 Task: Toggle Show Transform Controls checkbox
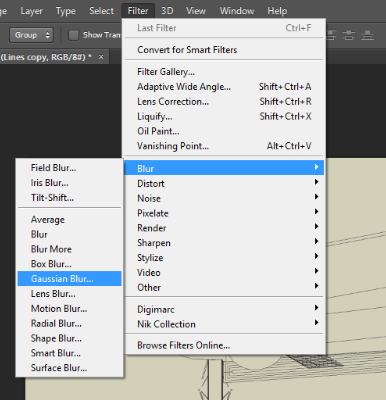73,35
